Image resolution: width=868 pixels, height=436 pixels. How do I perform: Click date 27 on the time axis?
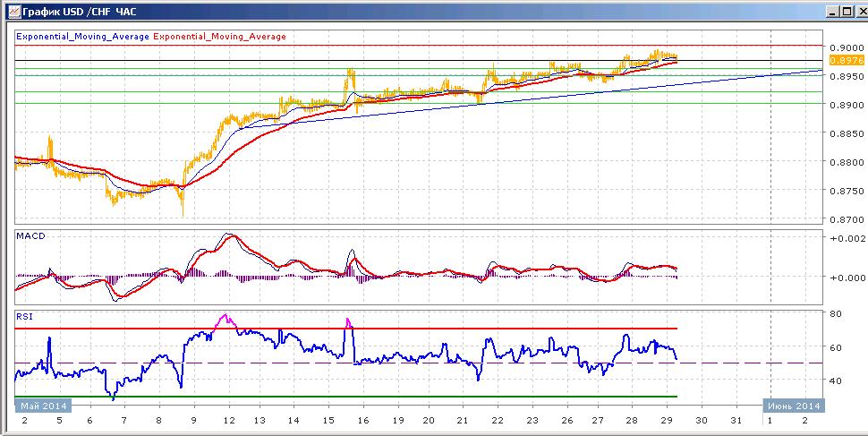pyautogui.click(x=599, y=421)
